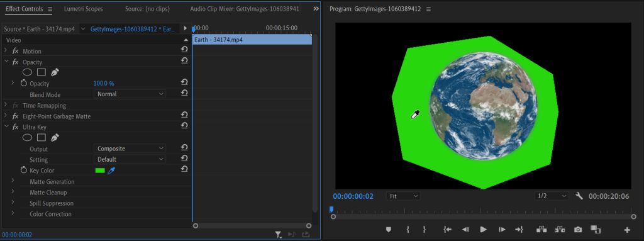
Task: Reset the Opacity effect group
Action: click(x=184, y=60)
